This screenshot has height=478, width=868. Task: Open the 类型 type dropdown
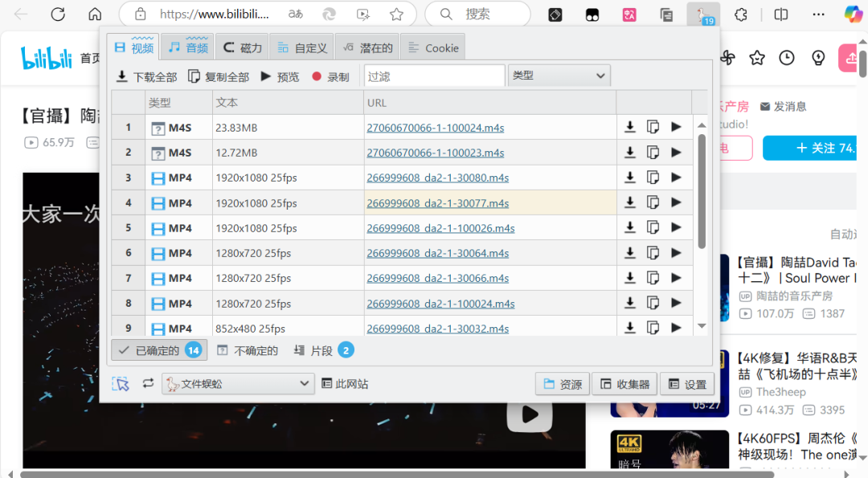click(x=559, y=75)
